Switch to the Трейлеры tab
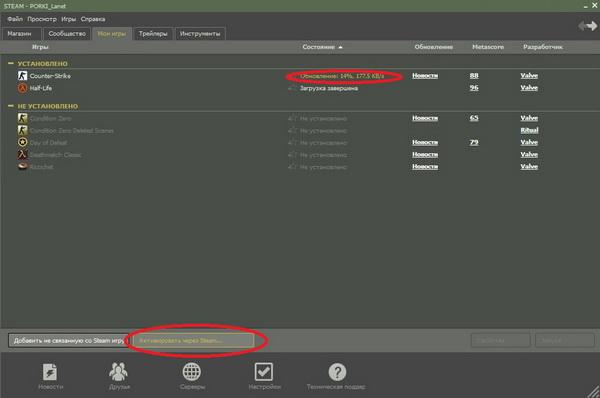Viewport: 600px width, 398px height. (x=153, y=34)
